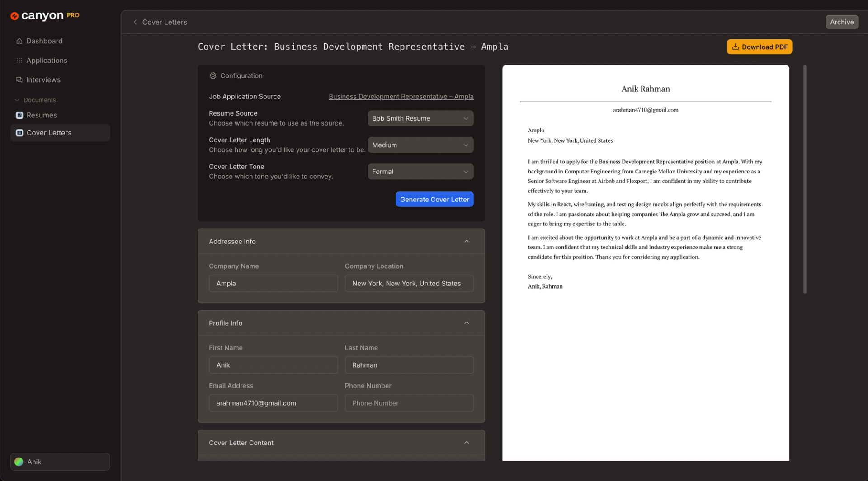The image size is (868, 481).
Task: Click the cover letter page title
Action: (353, 47)
